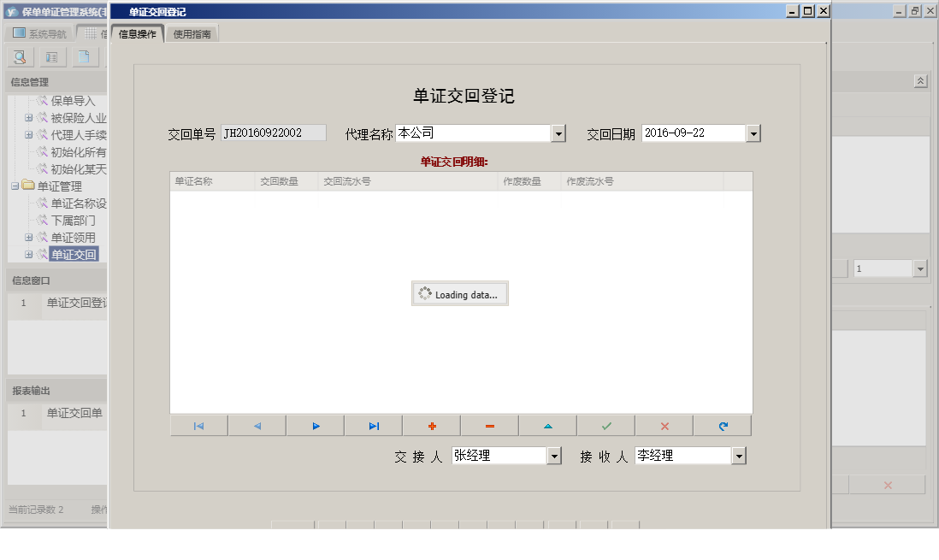Go to the first record in navigator
939x560 pixels.
[x=198, y=426]
